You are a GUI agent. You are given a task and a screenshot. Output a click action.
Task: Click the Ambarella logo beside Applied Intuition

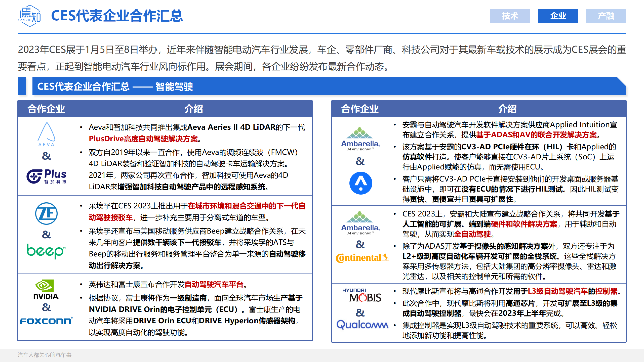(x=360, y=139)
